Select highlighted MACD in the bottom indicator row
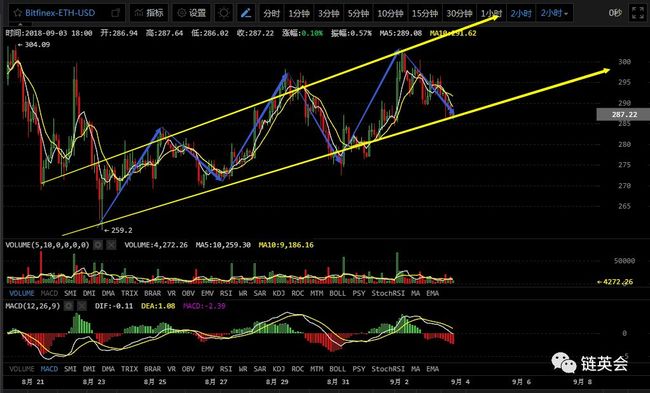This screenshot has height=393, width=650. click(x=49, y=369)
